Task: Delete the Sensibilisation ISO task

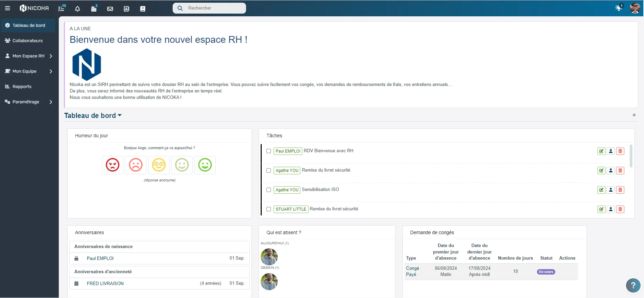Action: 620,190
